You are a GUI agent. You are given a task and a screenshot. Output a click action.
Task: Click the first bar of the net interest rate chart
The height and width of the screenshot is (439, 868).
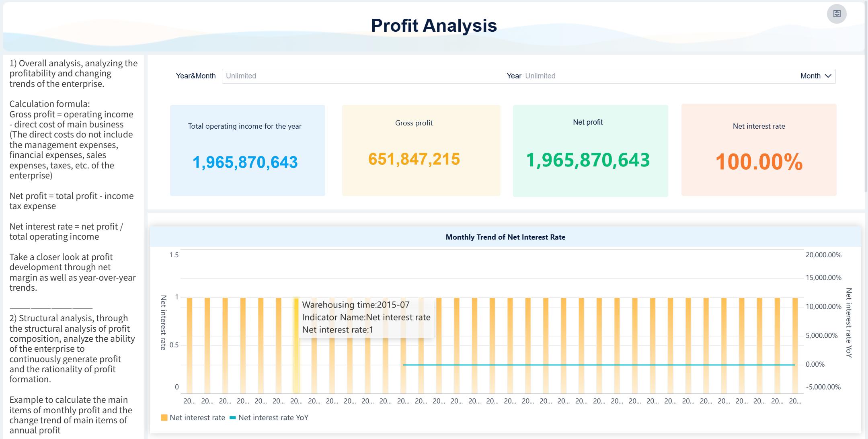[x=189, y=342]
